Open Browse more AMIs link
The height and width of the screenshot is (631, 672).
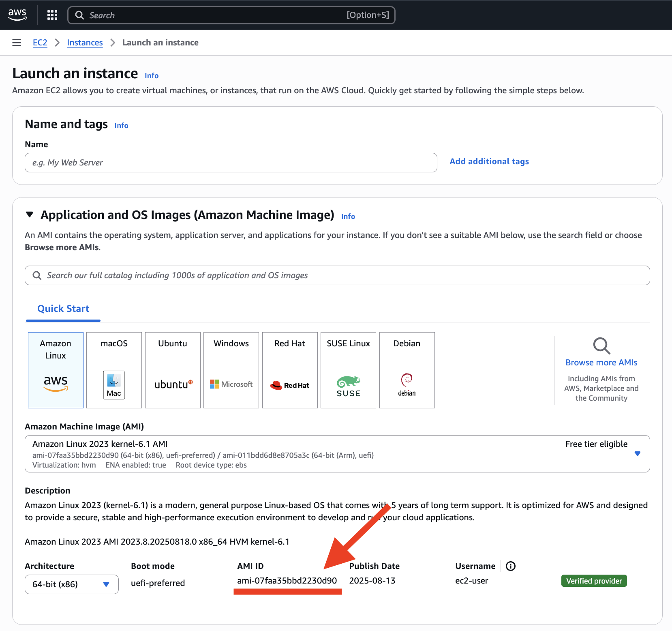tap(601, 363)
